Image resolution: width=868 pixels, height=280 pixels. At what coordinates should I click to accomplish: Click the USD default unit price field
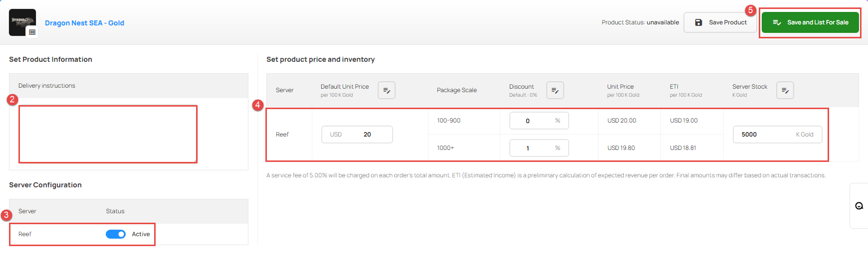click(357, 135)
